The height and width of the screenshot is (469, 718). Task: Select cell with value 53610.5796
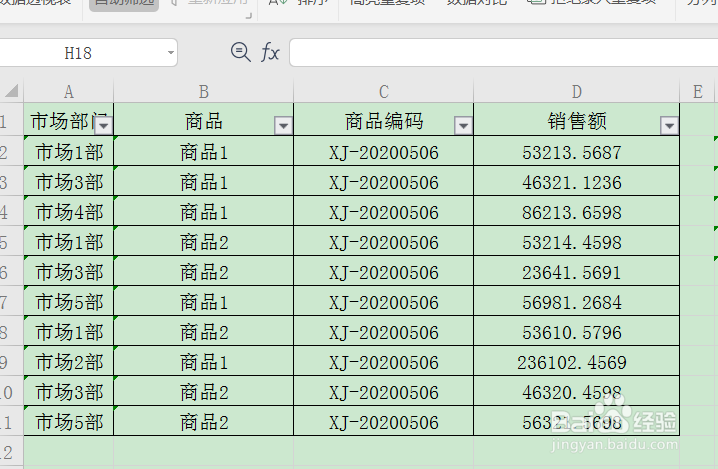(577, 331)
